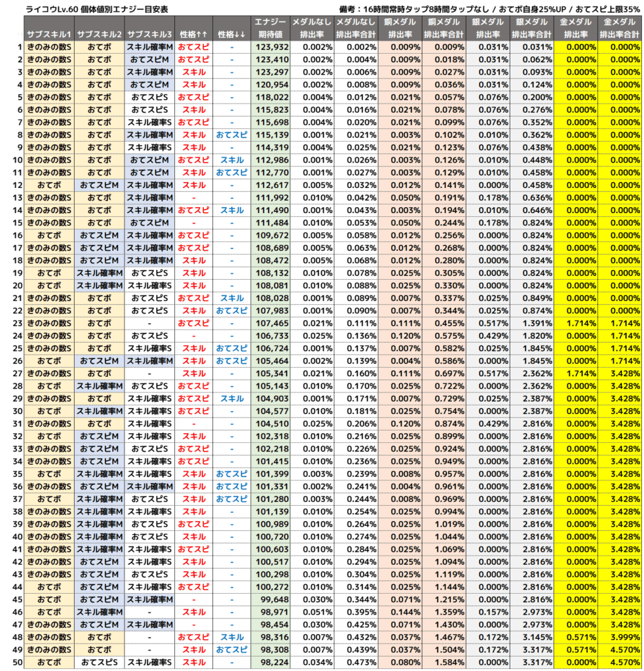Viewport: 644px width, 671px height.
Task: Click the 4.570% gold total in row 50
Action: [x=620, y=662]
